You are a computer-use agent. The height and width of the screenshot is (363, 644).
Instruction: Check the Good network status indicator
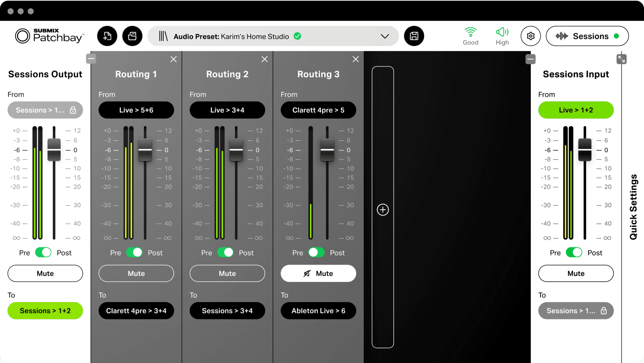click(470, 36)
